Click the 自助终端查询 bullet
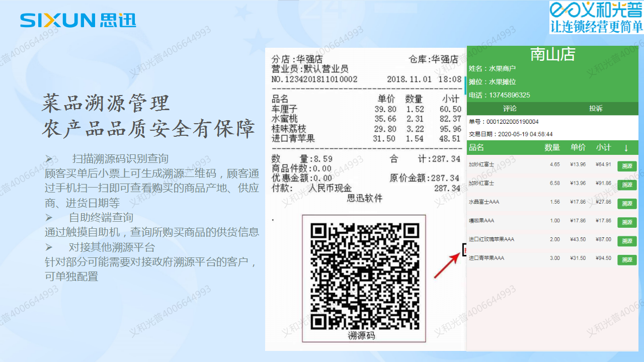The width and height of the screenshot is (644, 362). (x=101, y=218)
